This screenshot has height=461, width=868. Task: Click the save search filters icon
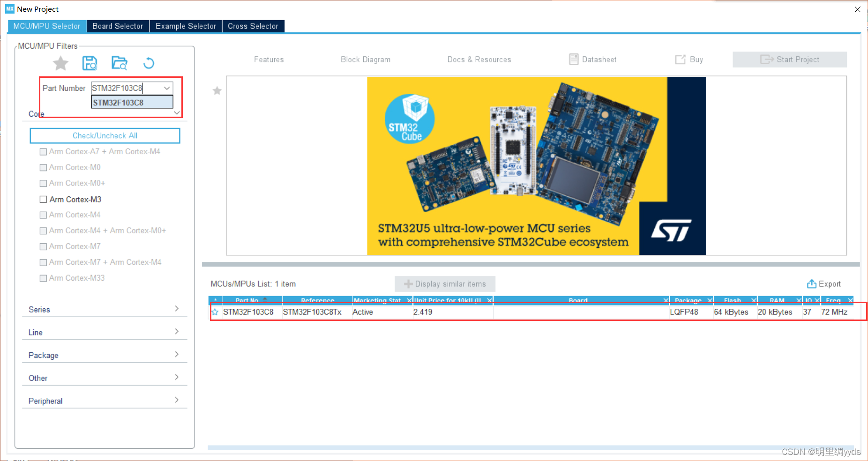[90, 63]
